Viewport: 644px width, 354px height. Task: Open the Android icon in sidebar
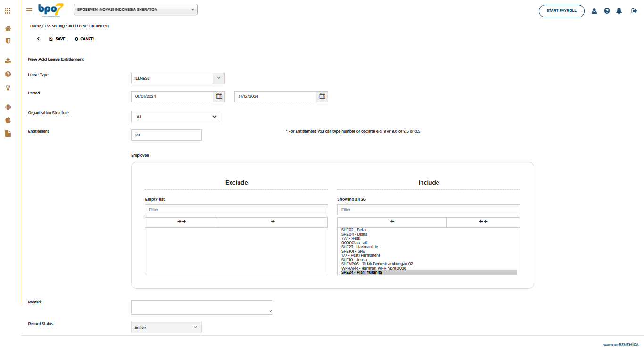tap(8, 107)
